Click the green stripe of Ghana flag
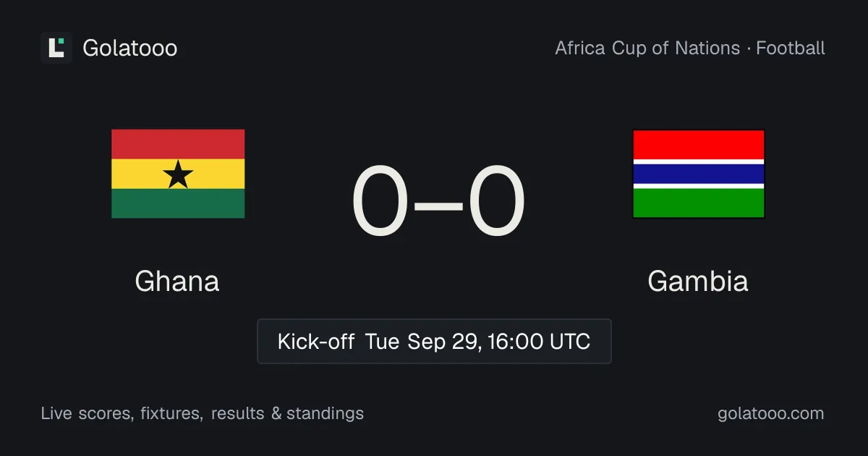The image size is (868, 456). click(x=178, y=203)
